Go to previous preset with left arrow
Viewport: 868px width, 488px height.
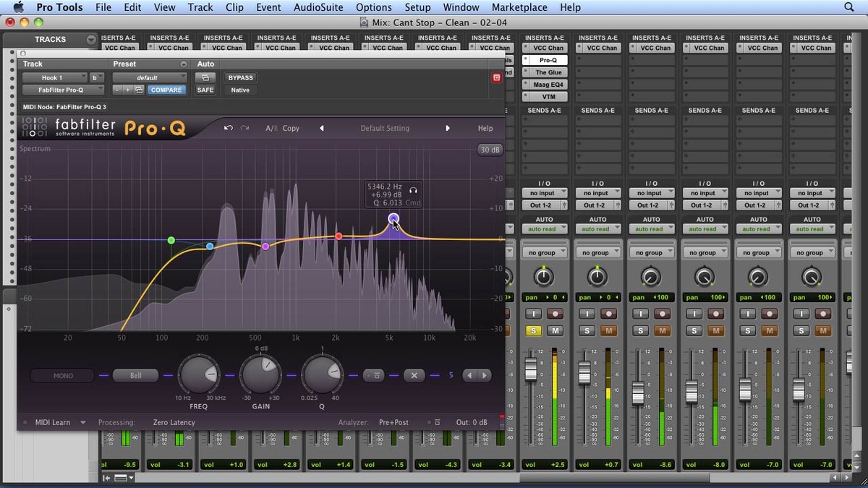[x=322, y=128]
